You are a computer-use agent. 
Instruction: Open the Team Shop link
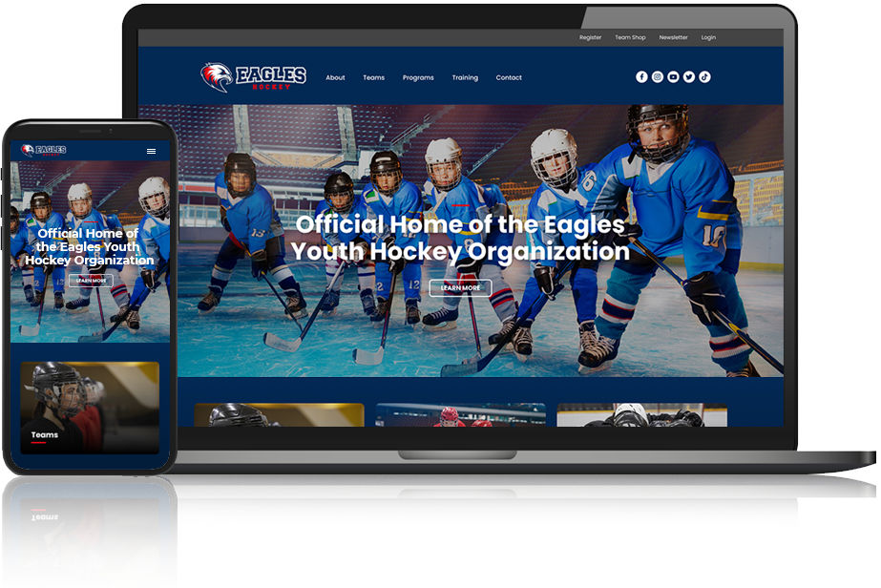coord(630,38)
